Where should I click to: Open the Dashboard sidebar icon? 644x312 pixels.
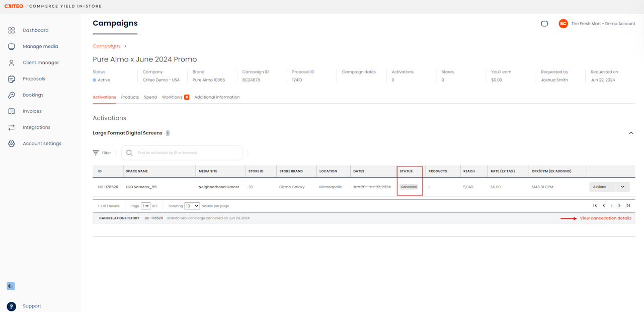pos(12,30)
